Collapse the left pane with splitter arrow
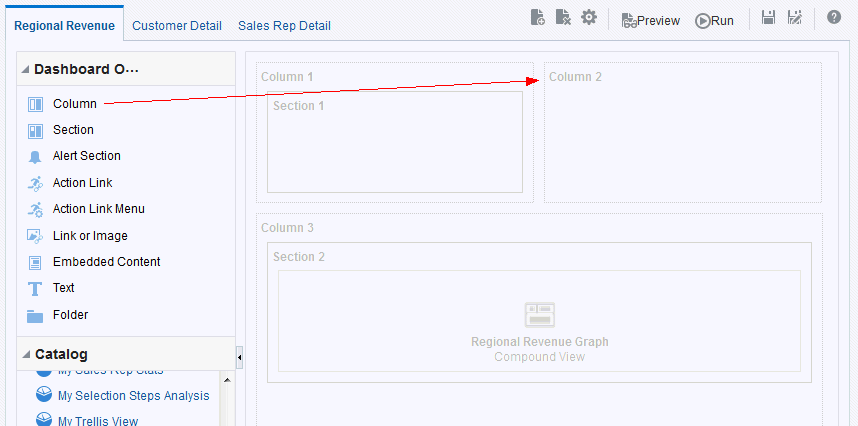The image size is (858, 426). click(239, 357)
